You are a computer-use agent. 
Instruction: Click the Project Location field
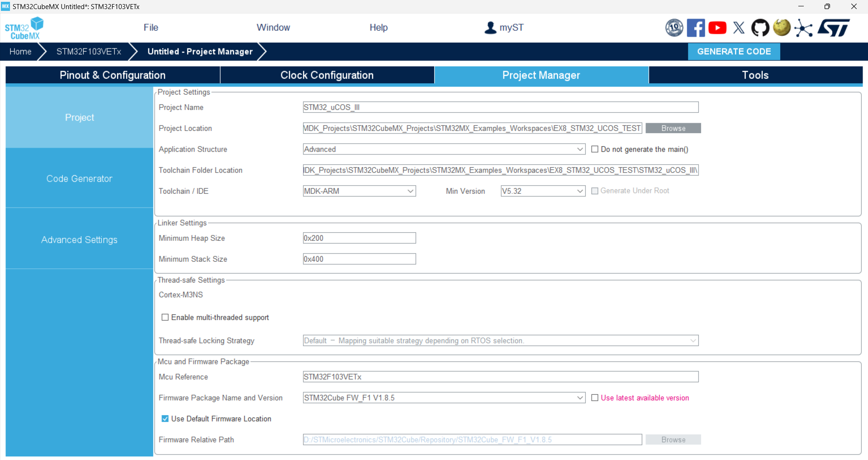pyautogui.click(x=472, y=129)
